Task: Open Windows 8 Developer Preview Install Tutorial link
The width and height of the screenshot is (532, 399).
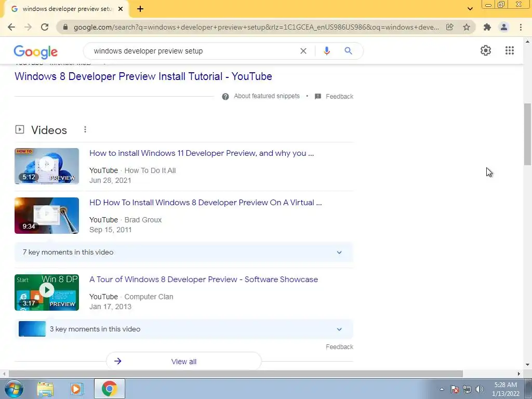Action: click(143, 76)
